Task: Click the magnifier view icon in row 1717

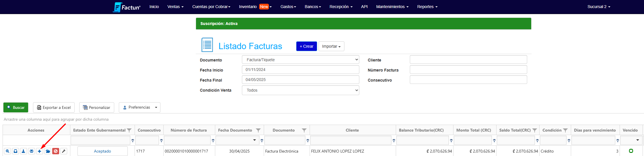Action: 7,151
